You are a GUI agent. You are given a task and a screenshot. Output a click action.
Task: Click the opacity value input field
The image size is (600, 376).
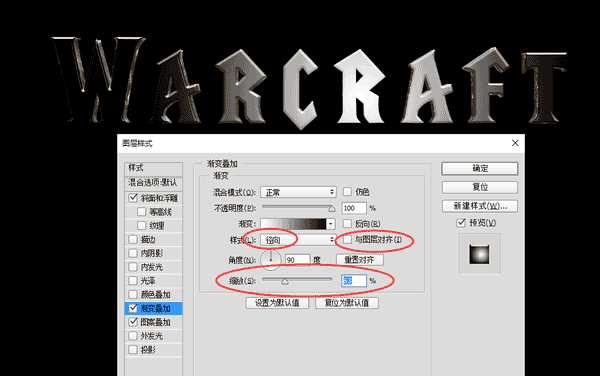point(354,208)
